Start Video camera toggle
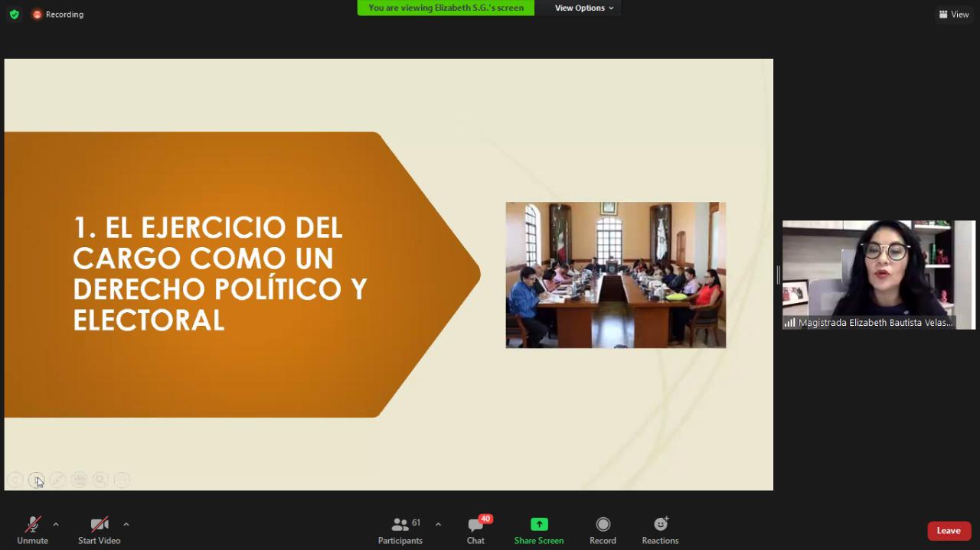 point(100,530)
